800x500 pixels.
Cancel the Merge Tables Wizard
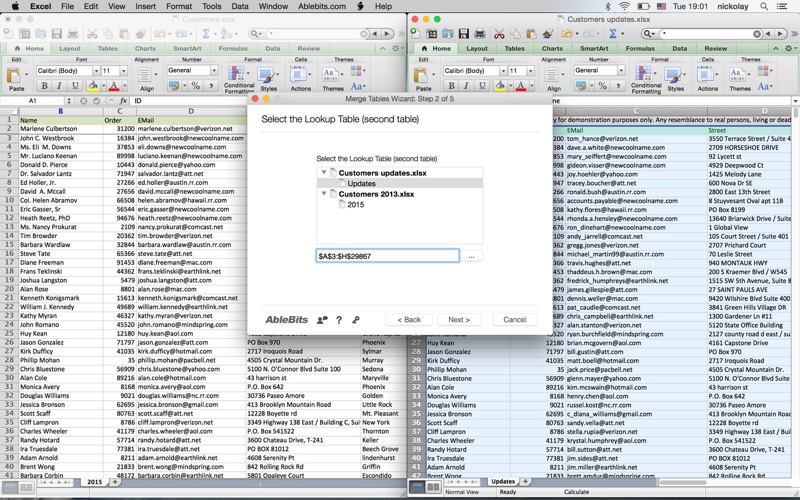click(x=514, y=320)
